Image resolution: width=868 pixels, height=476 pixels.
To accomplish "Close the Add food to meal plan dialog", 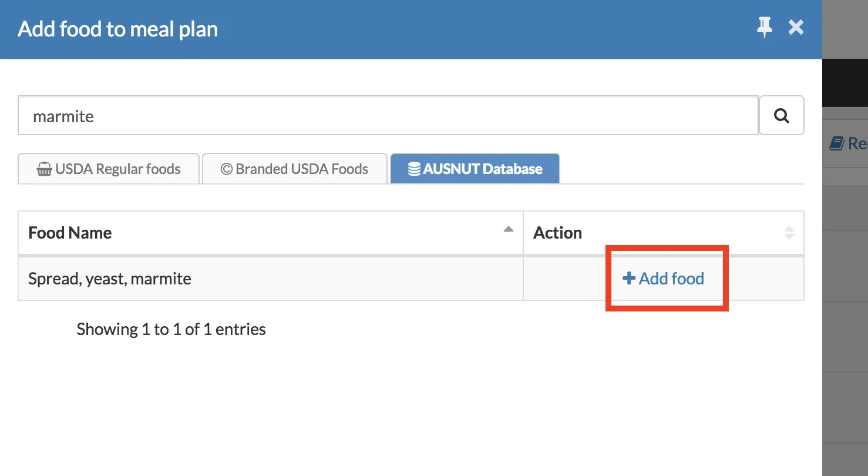I will [796, 28].
